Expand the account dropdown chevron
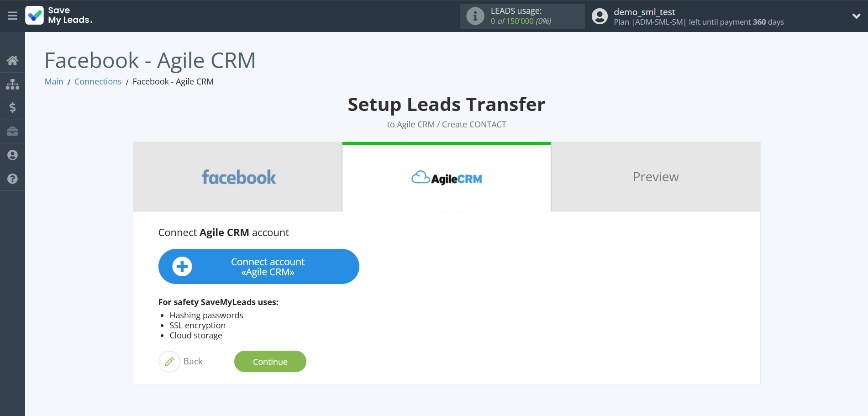 (x=856, y=16)
